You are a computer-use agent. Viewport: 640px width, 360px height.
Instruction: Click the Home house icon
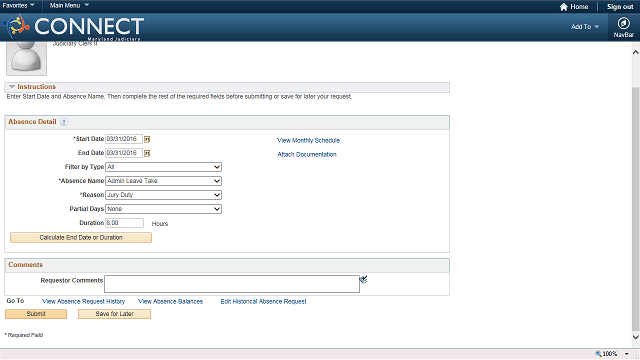(x=564, y=7)
